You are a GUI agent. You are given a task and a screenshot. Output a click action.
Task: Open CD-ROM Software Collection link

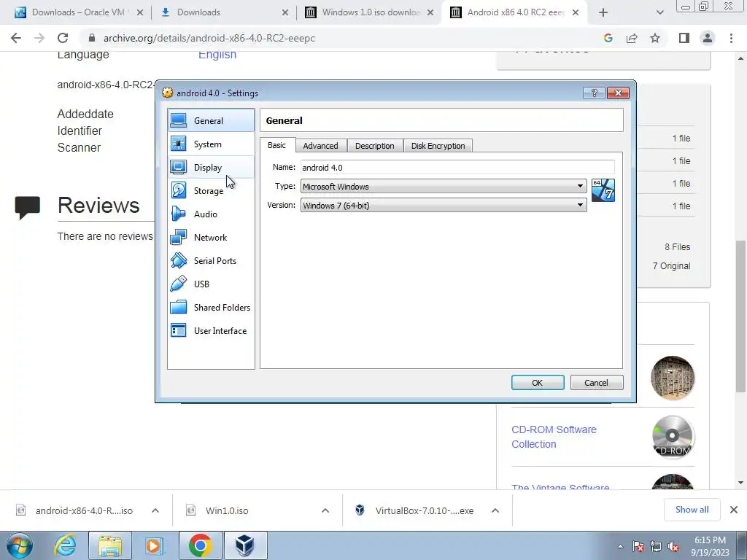tap(554, 437)
